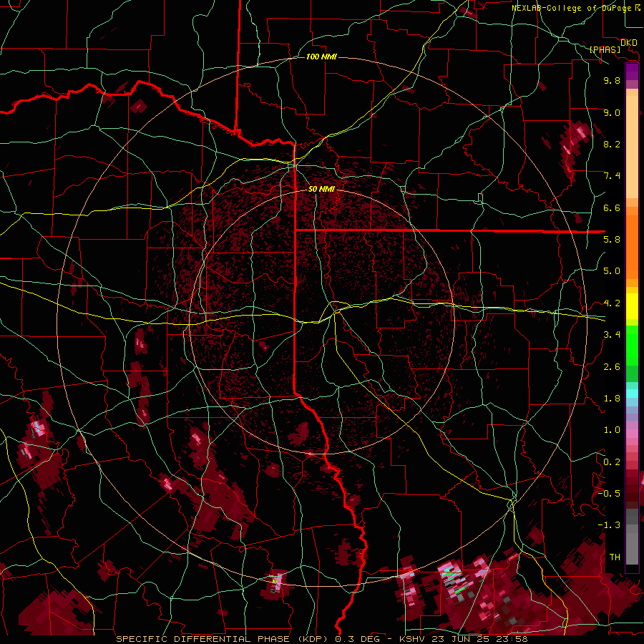
Task: Select the 5.0 scale value
Action: click(x=612, y=271)
